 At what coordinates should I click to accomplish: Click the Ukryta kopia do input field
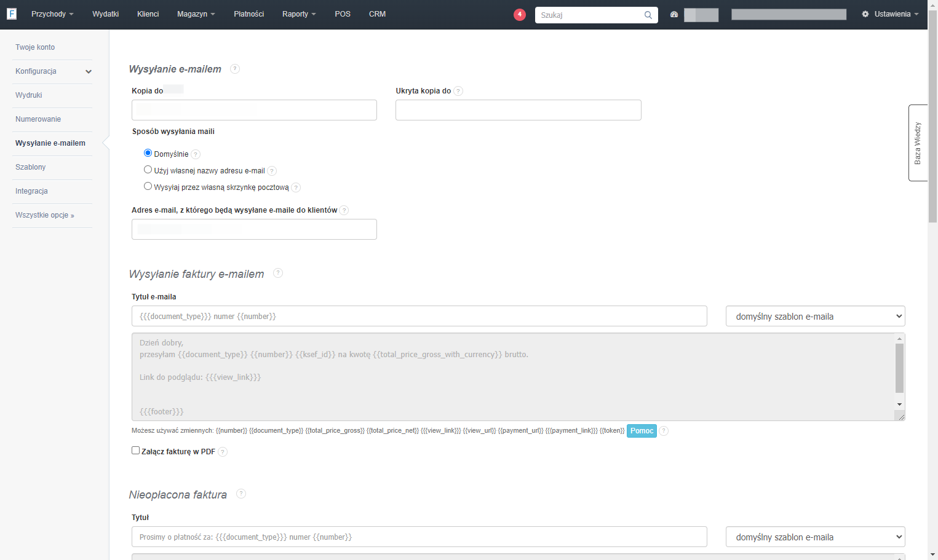(x=519, y=110)
